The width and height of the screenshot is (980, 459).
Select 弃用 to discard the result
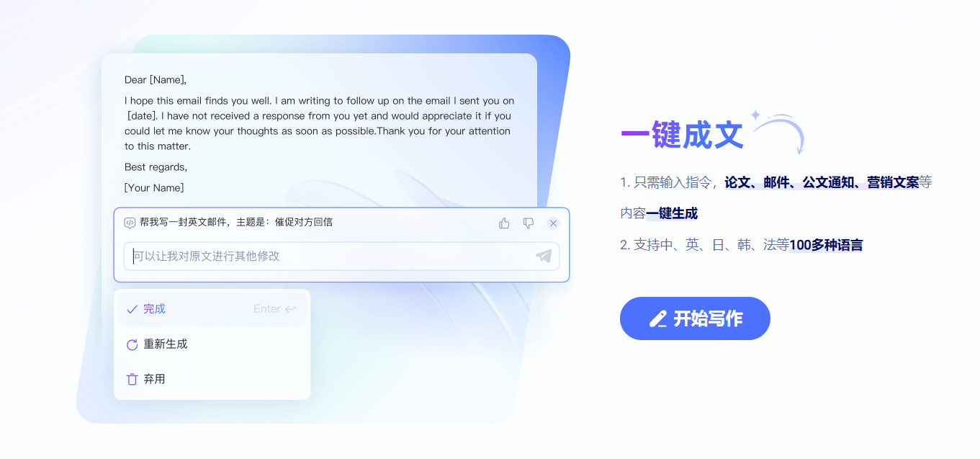coord(212,379)
